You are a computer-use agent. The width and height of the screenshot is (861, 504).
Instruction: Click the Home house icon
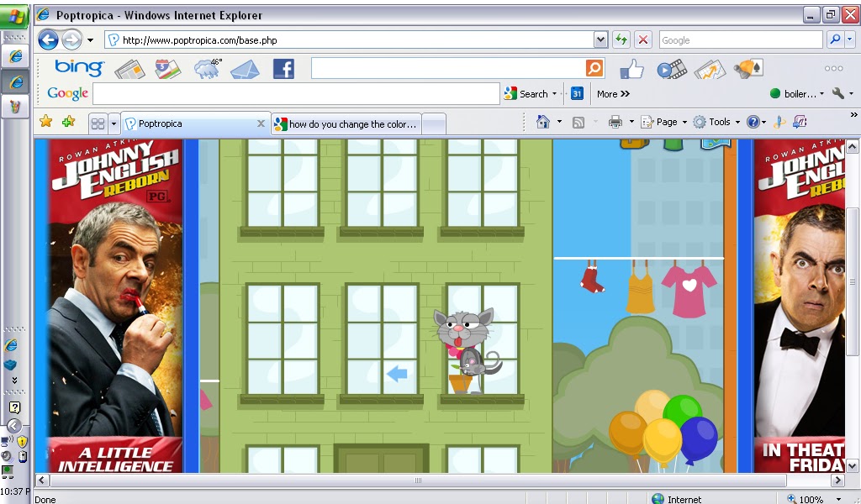(543, 121)
